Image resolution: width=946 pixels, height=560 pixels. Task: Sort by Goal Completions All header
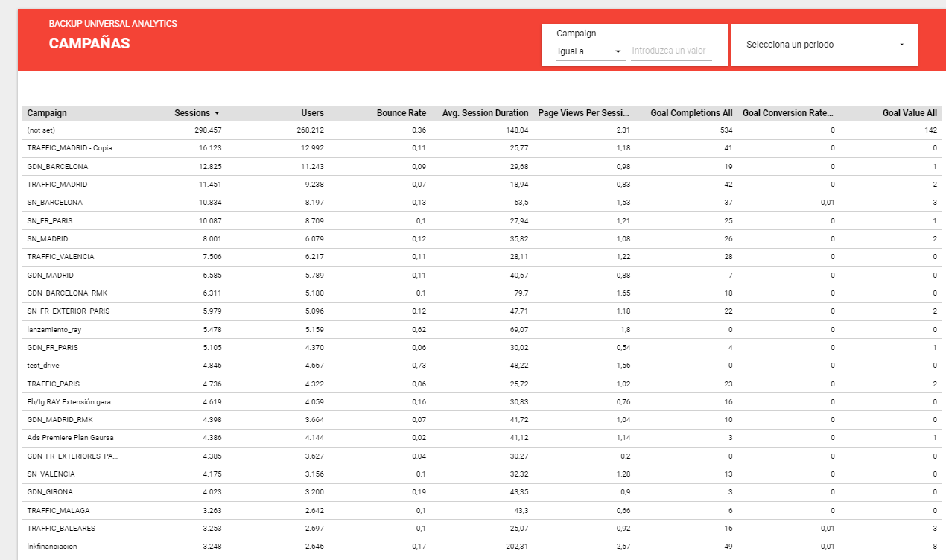tap(691, 113)
